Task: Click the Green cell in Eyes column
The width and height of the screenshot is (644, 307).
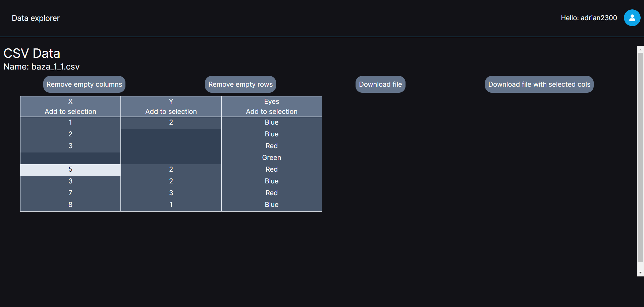Action: click(x=272, y=158)
